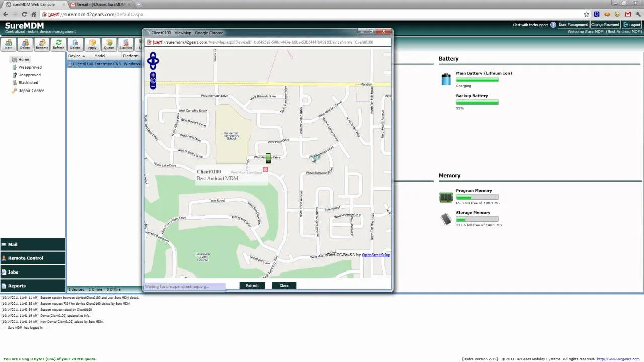Click the New device toolbar icon
644x362 pixels.
point(8,44)
